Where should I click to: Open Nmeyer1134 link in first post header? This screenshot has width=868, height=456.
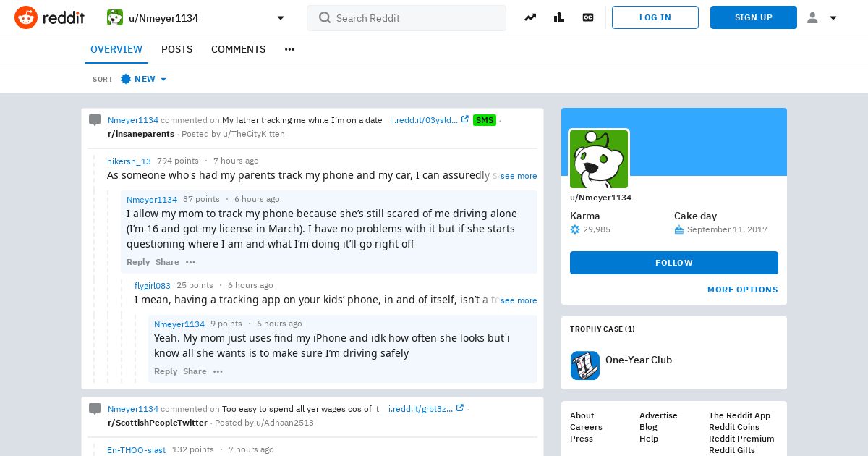click(x=133, y=120)
